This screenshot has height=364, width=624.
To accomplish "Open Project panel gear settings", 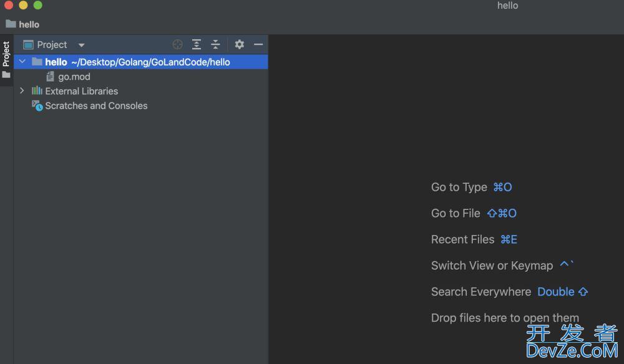I will (239, 44).
